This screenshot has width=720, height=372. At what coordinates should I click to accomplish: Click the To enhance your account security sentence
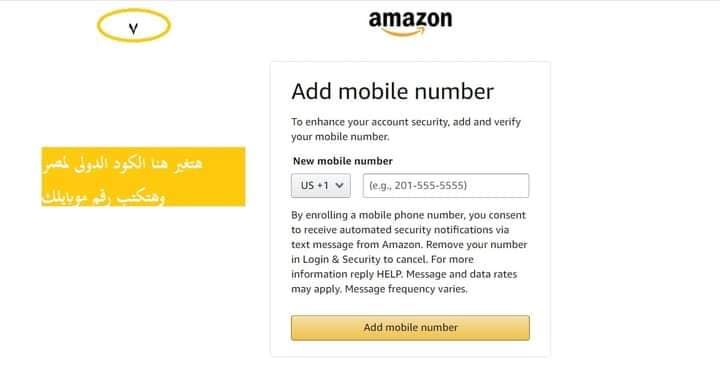click(406, 130)
